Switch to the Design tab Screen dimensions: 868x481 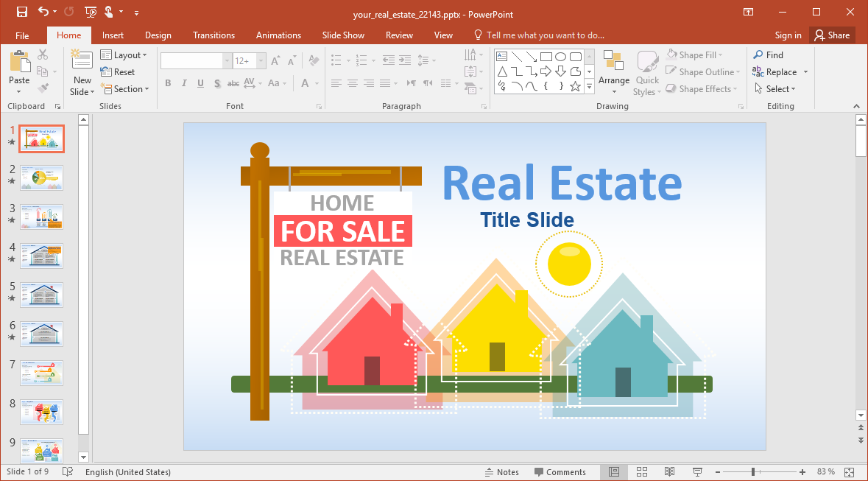(158, 35)
